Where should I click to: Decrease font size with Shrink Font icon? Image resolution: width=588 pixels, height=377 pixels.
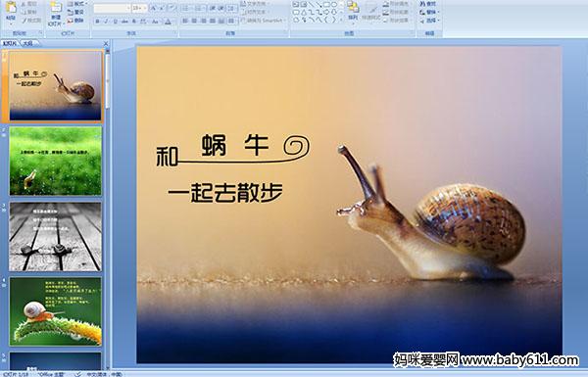(163, 8)
